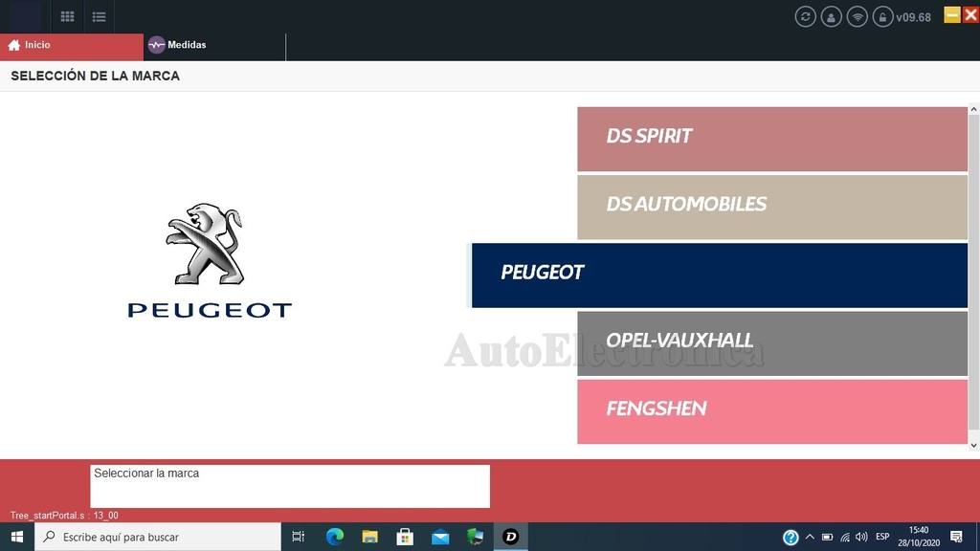The height and width of the screenshot is (551, 980).
Task: Click the ESP language indicator
Action: (x=882, y=537)
